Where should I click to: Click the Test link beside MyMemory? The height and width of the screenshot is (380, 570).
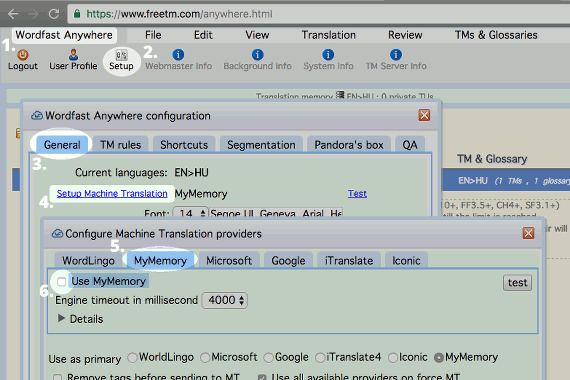357,193
